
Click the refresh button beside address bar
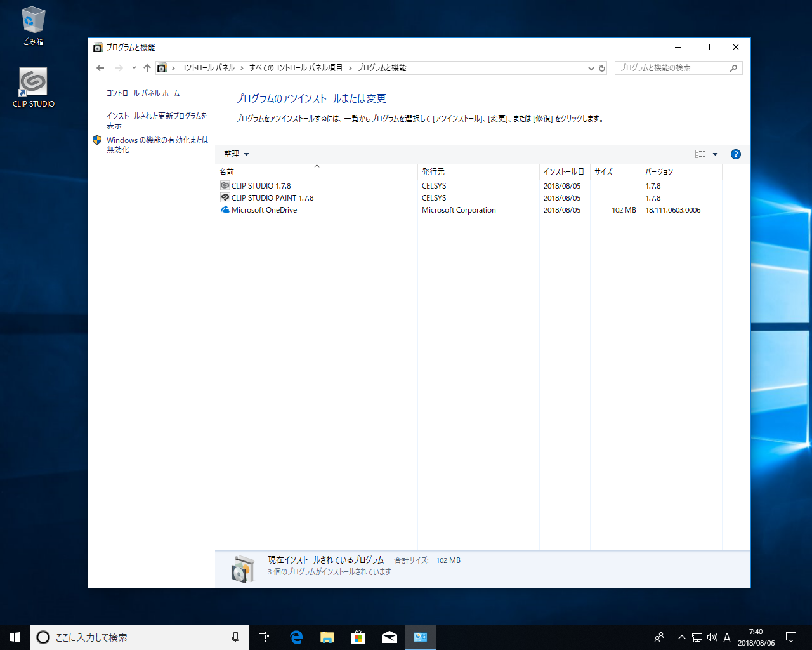tap(602, 68)
